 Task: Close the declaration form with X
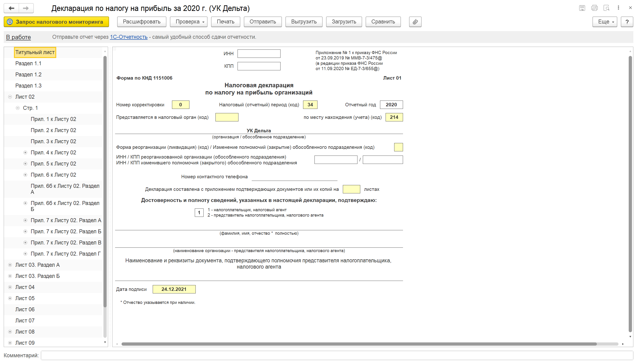coord(630,8)
